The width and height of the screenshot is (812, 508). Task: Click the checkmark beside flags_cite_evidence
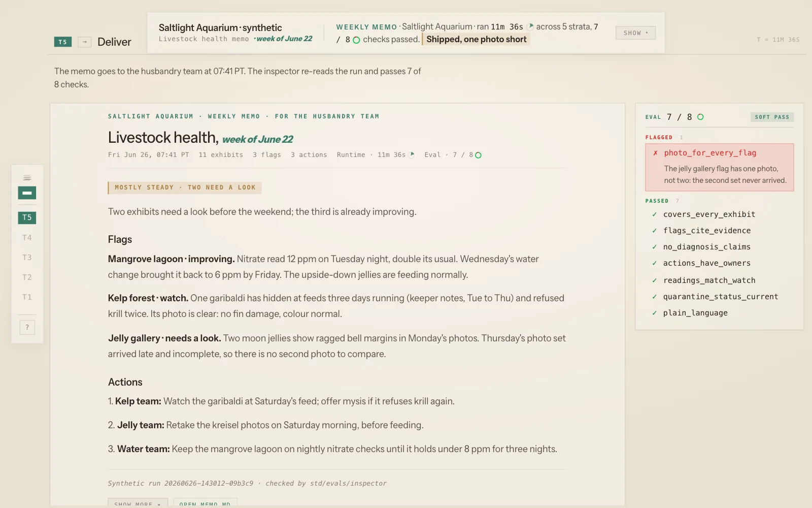(x=655, y=231)
